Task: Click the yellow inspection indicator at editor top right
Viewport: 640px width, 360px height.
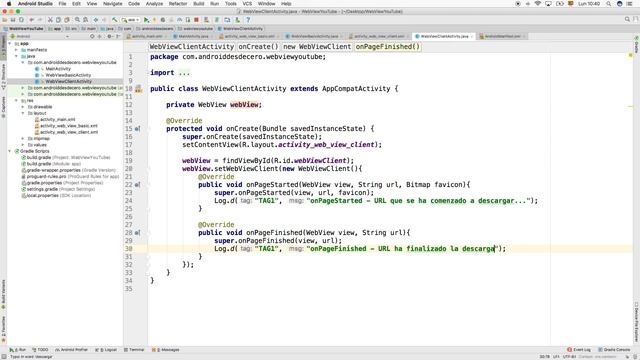Action: [x=631, y=55]
